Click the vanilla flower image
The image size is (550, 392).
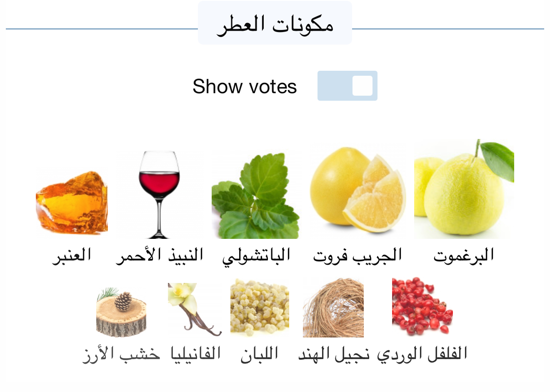[195, 309]
